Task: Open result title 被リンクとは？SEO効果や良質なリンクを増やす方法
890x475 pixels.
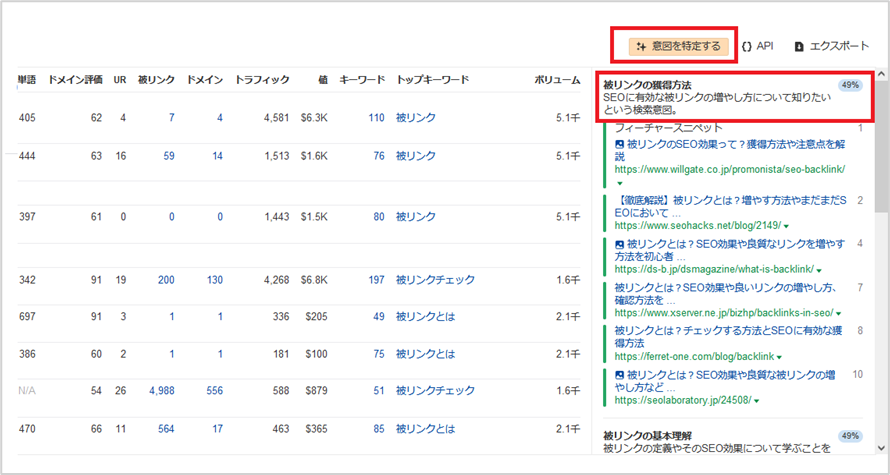Action: [x=730, y=250]
